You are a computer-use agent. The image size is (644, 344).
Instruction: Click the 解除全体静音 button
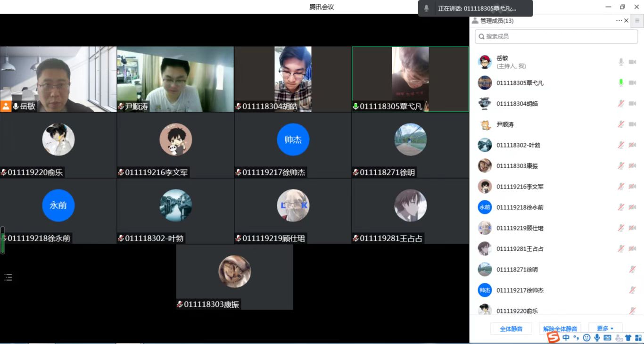(x=560, y=329)
